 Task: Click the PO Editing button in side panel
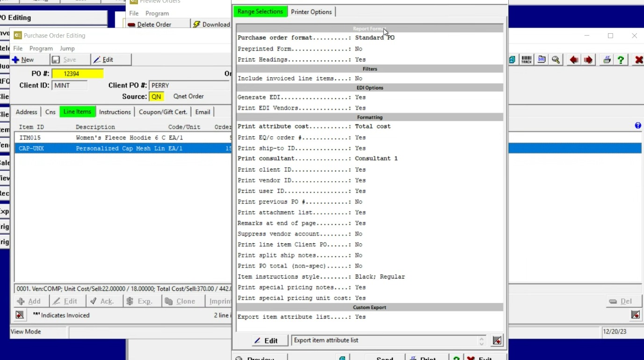53,18
